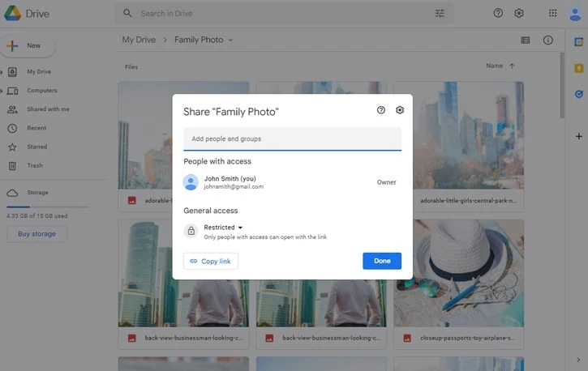
Task: Open the Family Photo folder dropdown arrow
Action: (230, 40)
